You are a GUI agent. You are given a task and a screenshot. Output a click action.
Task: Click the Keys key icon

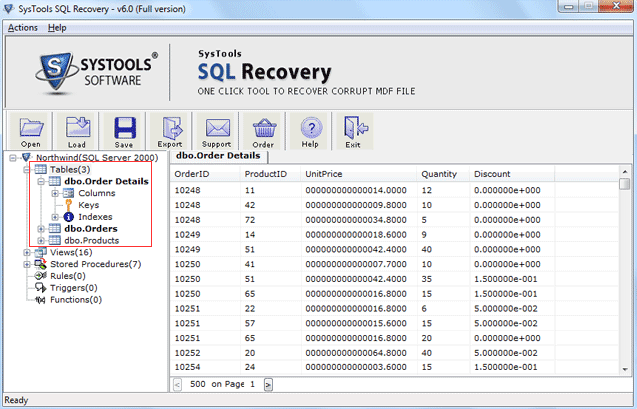(x=68, y=205)
